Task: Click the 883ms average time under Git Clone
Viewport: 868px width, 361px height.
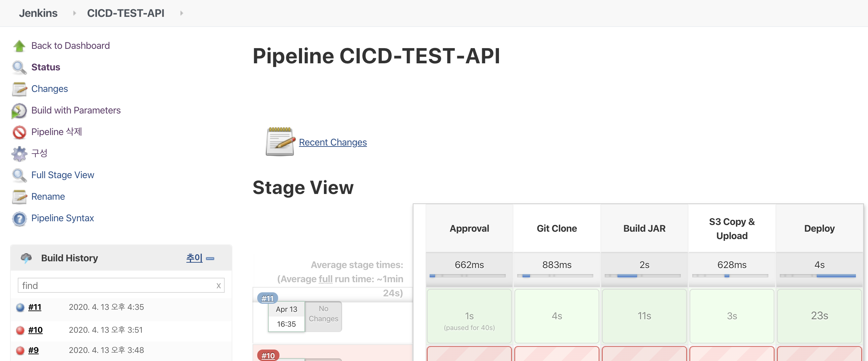Action: pos(557,265)
